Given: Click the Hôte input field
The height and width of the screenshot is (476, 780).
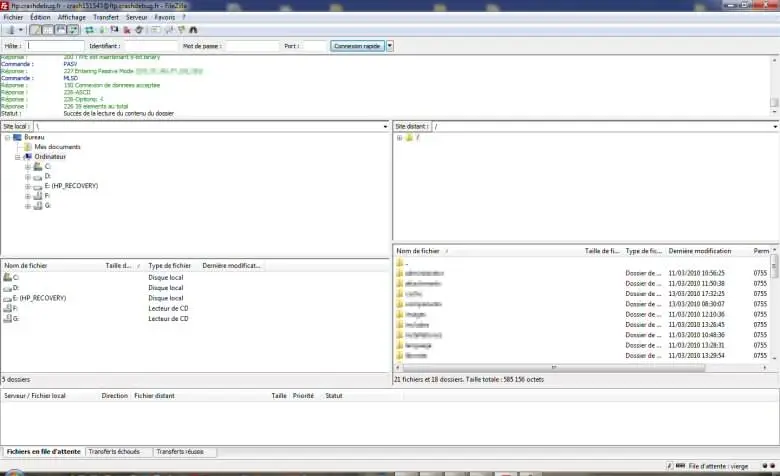Looking at the screenshot, I should [x=55, y=46].
